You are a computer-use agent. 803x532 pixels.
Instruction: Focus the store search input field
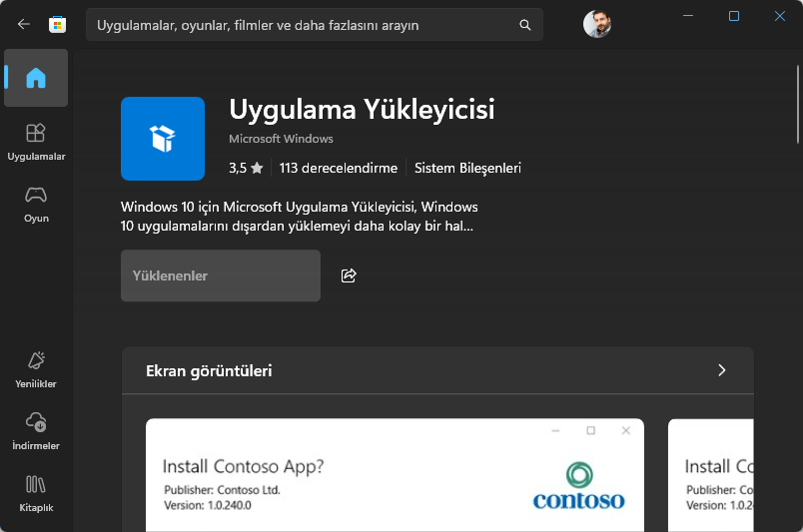(x=300, y=25)
